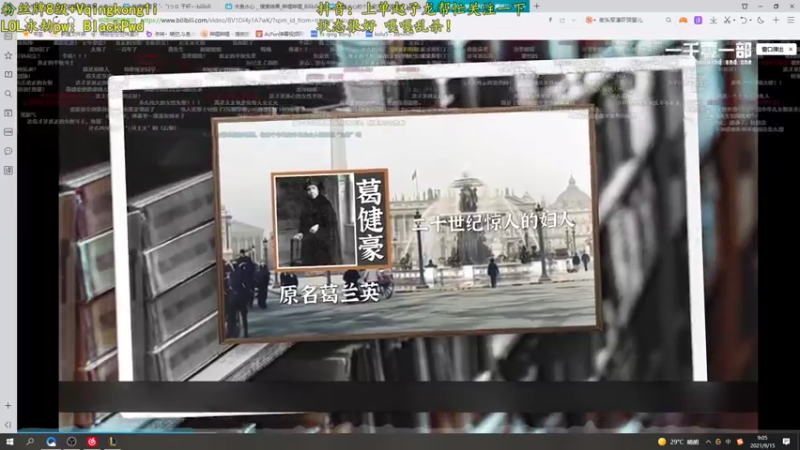Open the chat bubble icon in sidebar

pyautogui.click(x=8, y=151)
